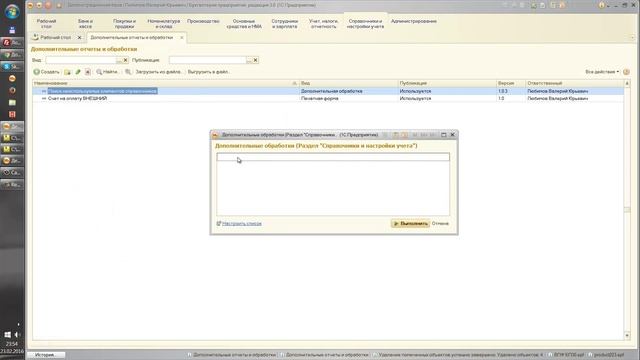640x360 pixels.
Task: Open the Все действия dropdown menu
Action: (x=602, y=72)
